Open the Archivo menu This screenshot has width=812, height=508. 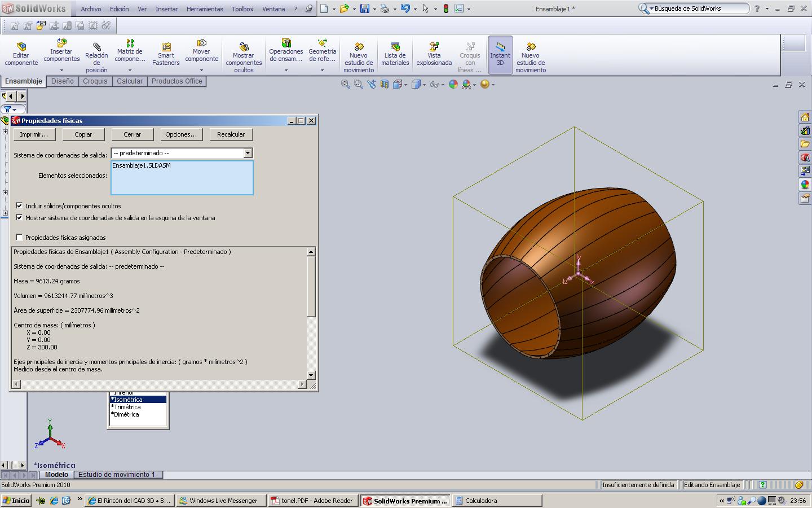[x=91, y=9]
